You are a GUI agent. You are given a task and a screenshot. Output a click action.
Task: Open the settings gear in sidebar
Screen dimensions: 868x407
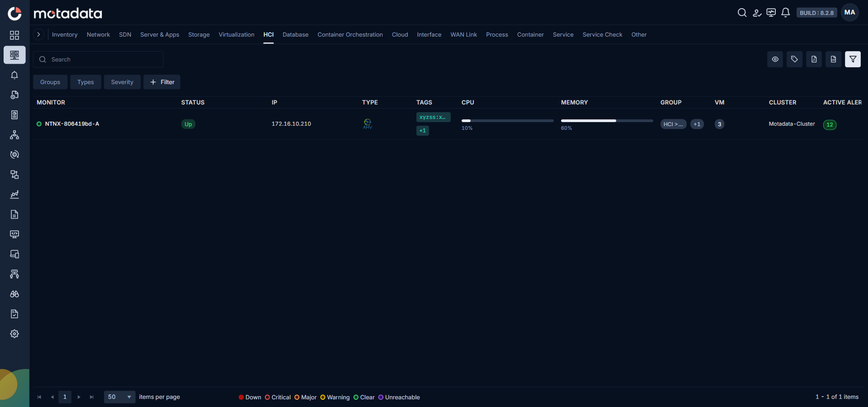(x=14, y=334)
